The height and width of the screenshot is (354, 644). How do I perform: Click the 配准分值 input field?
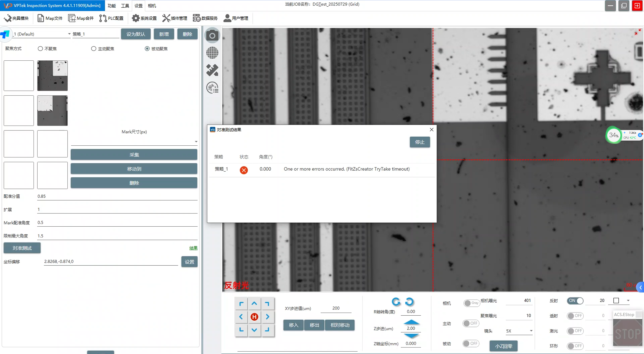click(x=117, y=196)
